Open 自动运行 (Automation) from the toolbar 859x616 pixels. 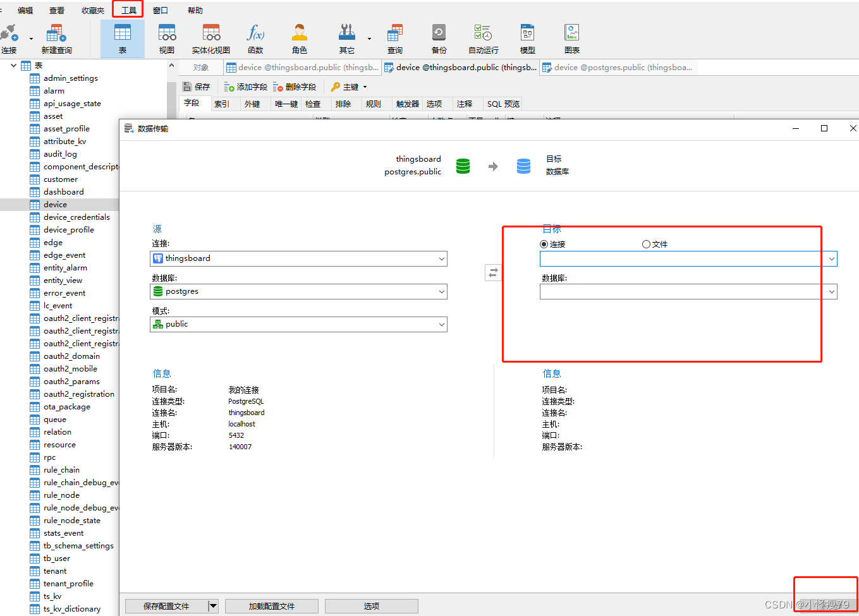click(x=482, y=37)
